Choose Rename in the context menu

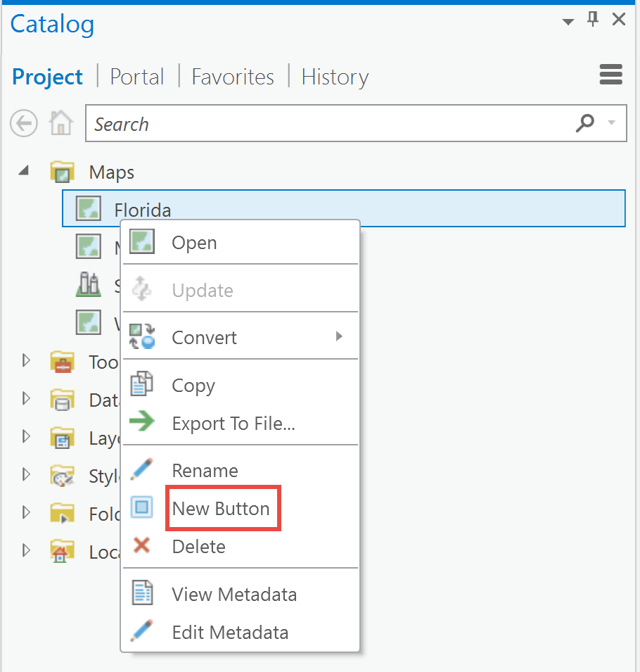[x=205, y=470]
